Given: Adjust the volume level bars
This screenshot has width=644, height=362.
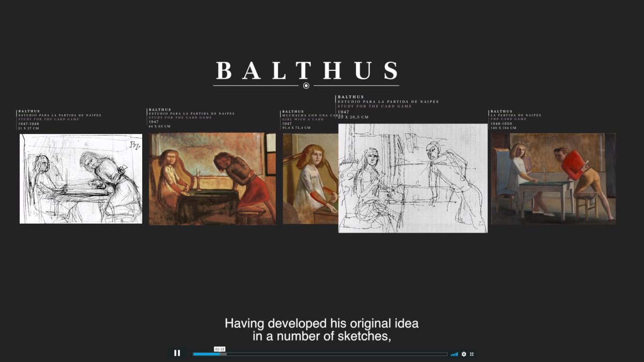Looking at the screenshot, I should click(455, 354).
